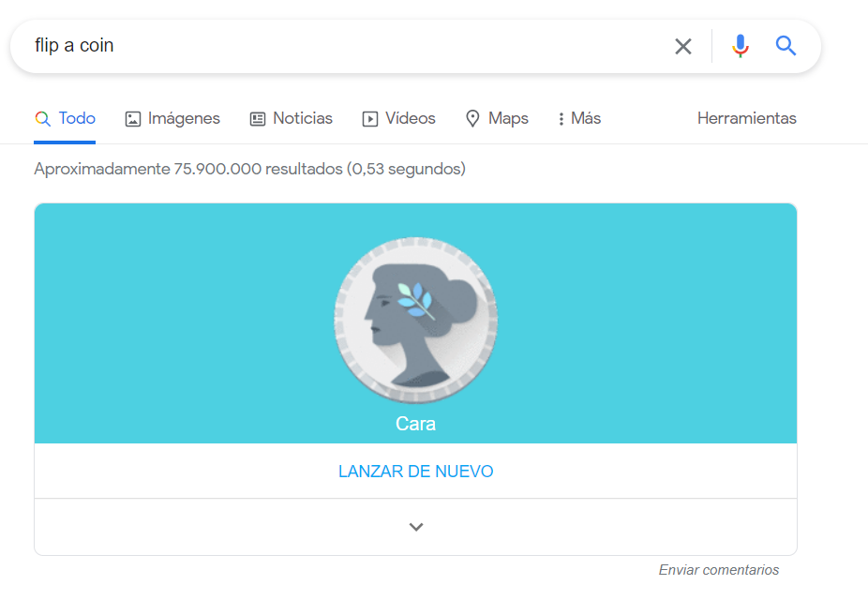Click the location pin icon beside Maps
Screen dimensions: 868x600
[x=473, y=119]
